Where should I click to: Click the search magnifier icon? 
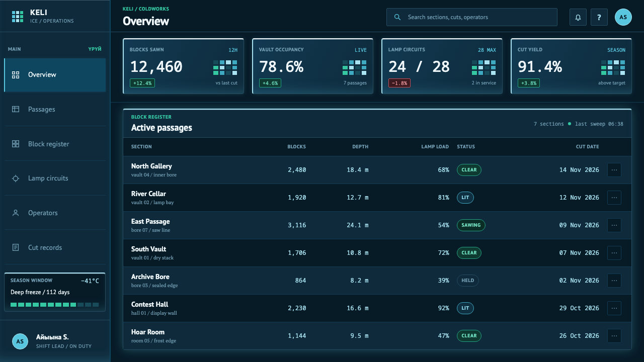[x=397, y=17]
